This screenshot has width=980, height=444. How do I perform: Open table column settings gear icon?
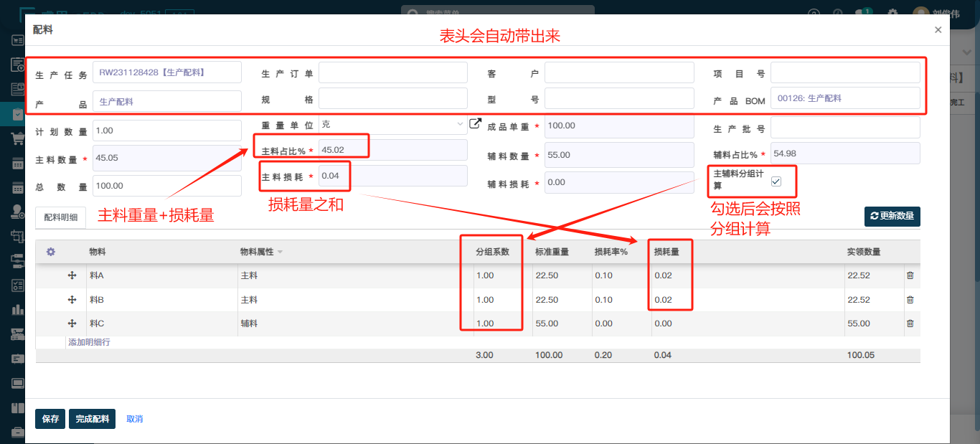coord(51,252)
